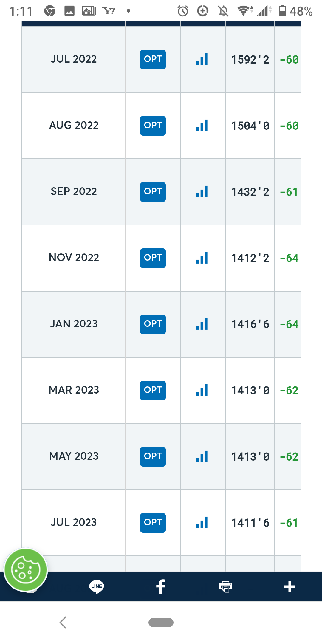
Task: Select the 1416'6 price for JAN 2023
Action: tap(250, 324)
